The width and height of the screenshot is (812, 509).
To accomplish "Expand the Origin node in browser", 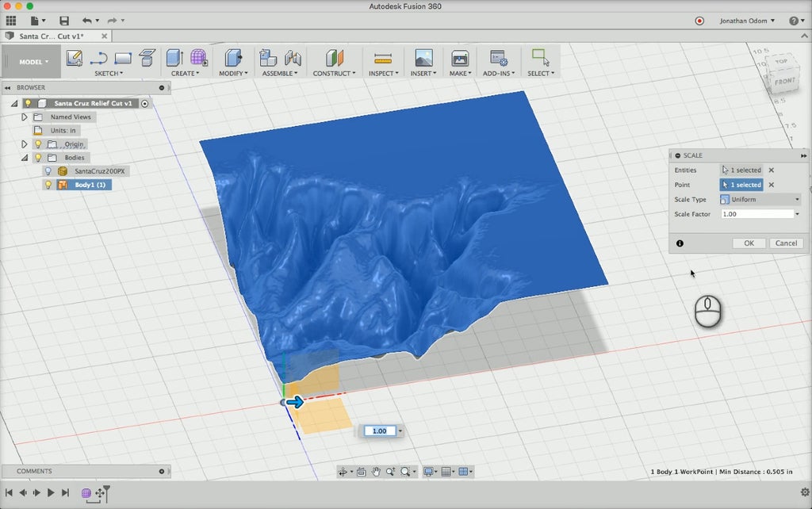I will point(25,144).
